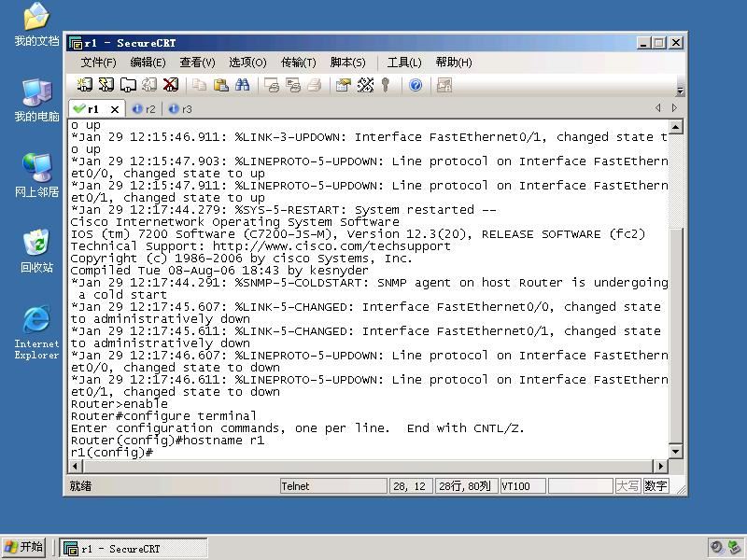
Task: Click the Paste clipboard icon
Action: [220, 85]
